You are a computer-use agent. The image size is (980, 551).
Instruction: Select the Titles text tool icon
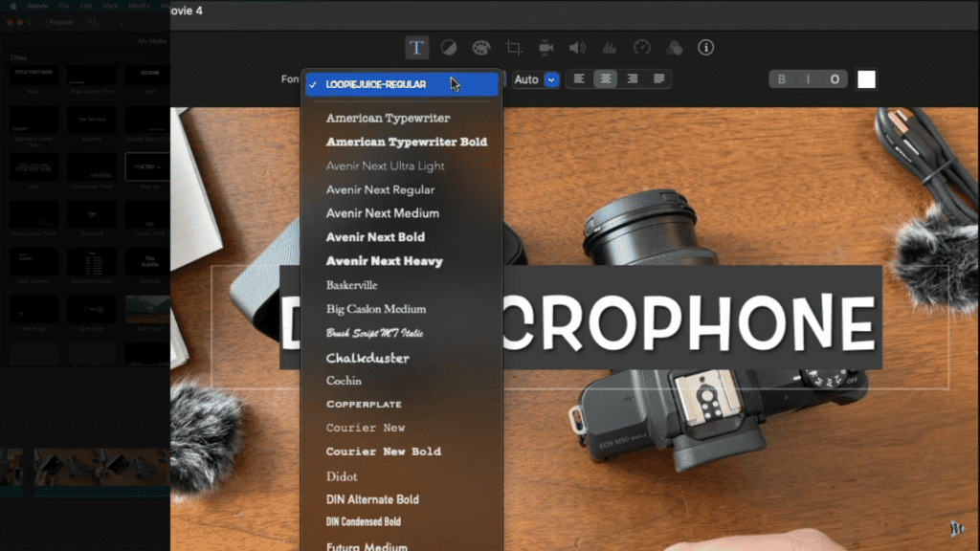pos(416,48)
